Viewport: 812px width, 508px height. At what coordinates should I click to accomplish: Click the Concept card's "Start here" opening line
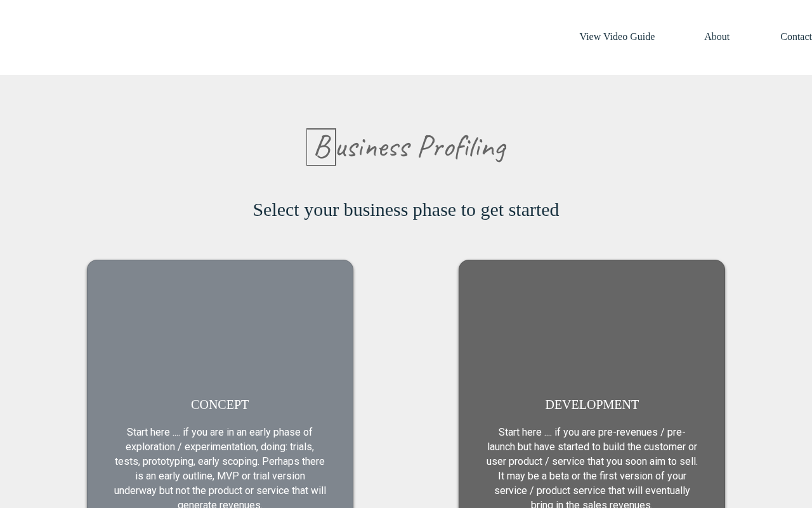219,432
